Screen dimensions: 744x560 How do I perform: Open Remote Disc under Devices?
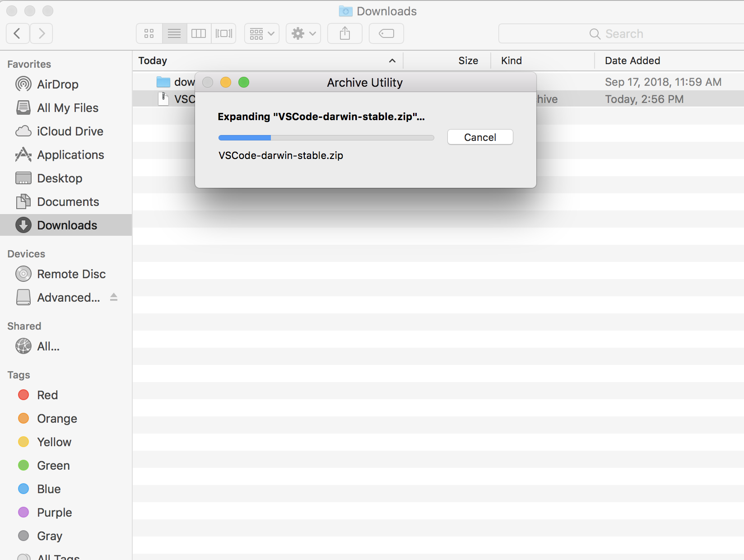71,274
